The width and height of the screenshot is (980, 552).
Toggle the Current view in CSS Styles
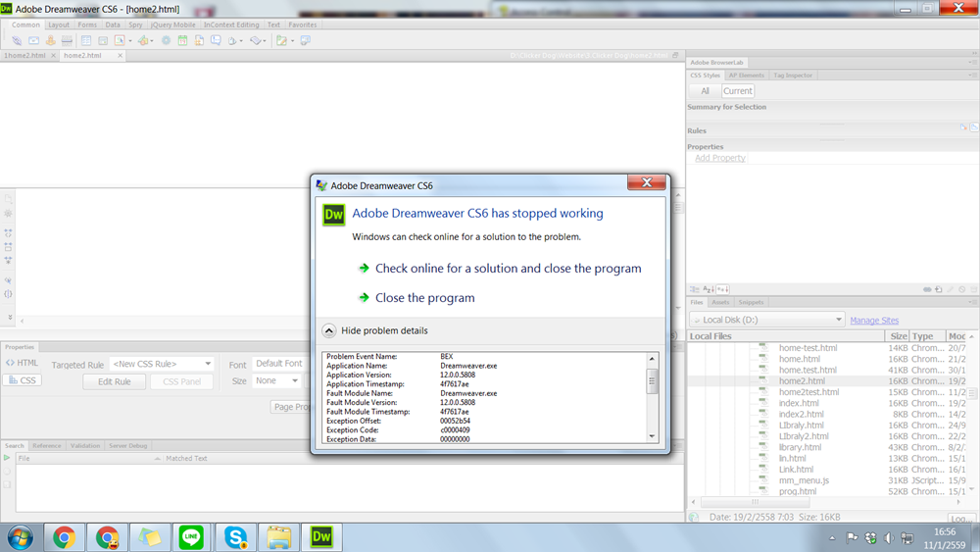738,91
